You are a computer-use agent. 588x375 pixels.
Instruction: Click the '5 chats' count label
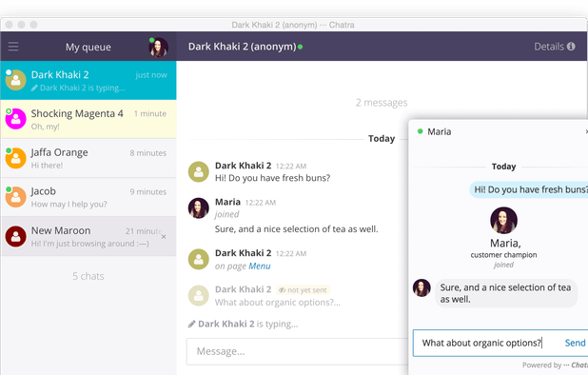tap(88, 276)
